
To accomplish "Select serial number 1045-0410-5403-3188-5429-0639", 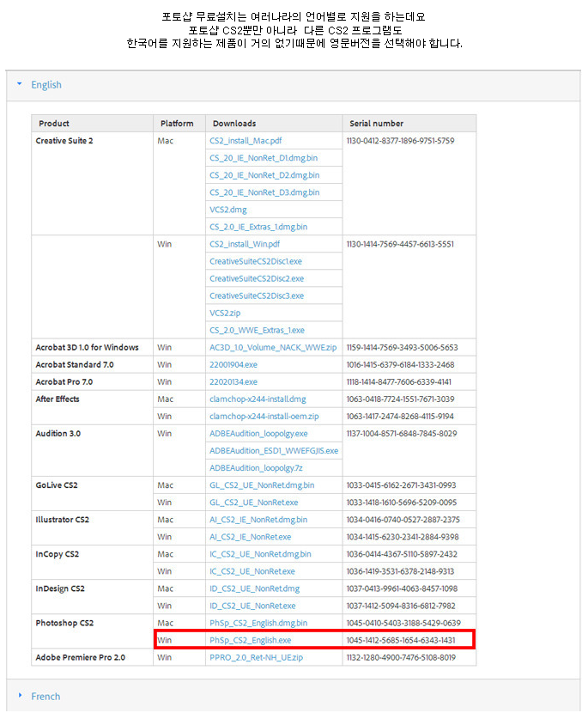I will [x=403, y=623].
